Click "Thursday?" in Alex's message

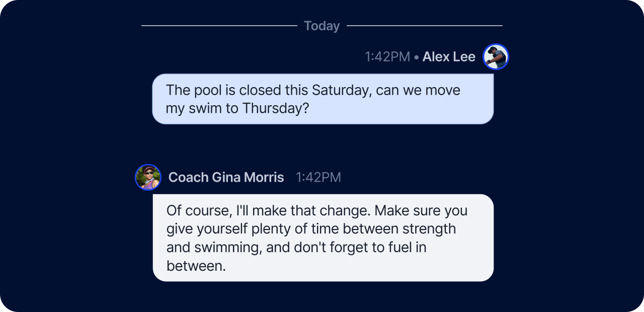(x=275, y=108)
